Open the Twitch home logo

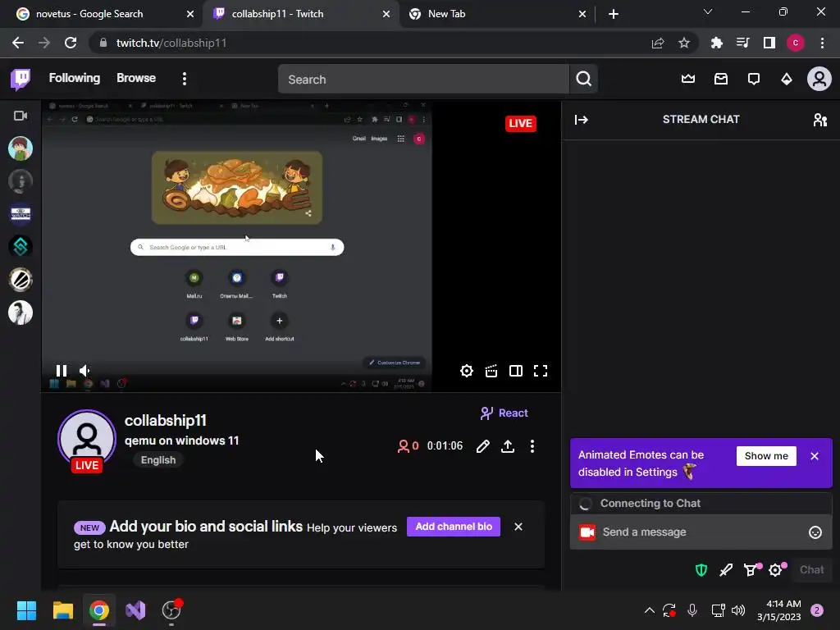tap(21, 80)
